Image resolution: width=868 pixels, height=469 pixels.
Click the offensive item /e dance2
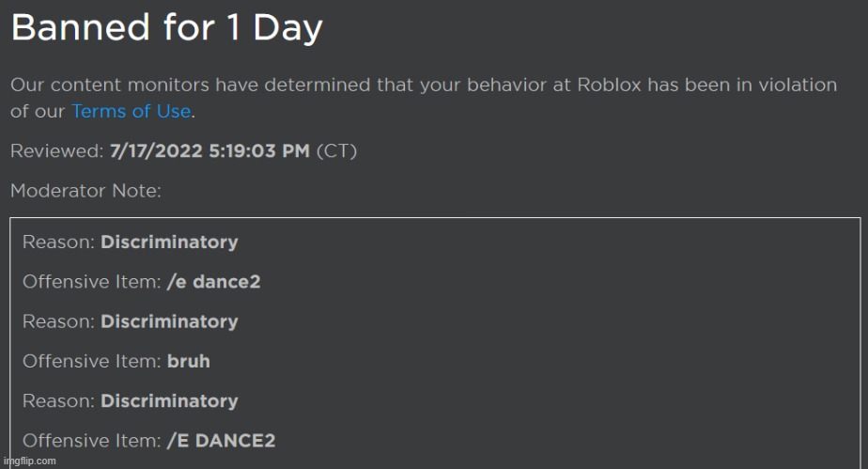click(x=213, y=282)
